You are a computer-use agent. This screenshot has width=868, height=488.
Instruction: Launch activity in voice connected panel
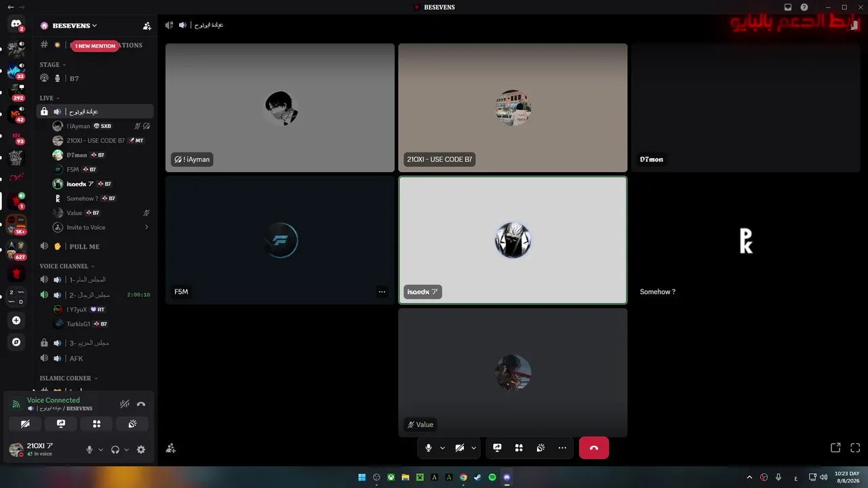pyautogui.click(x=96, y=424)
